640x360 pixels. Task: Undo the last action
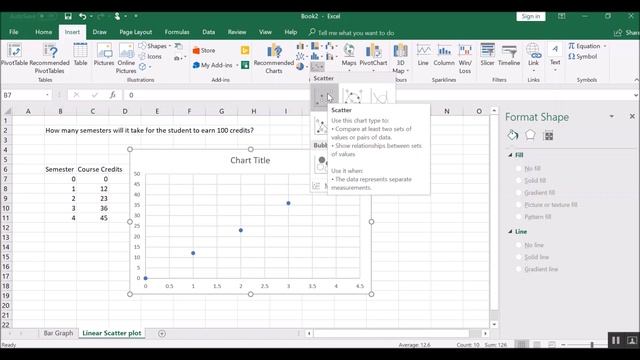82,16
